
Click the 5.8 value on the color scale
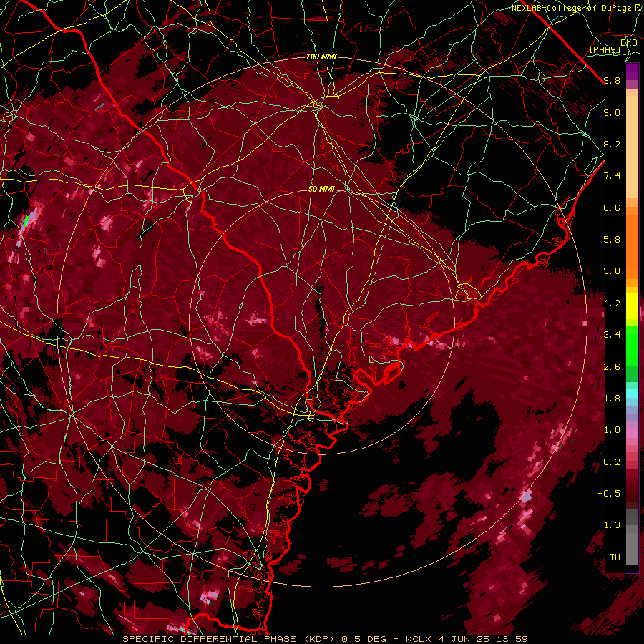pyautogui.click(x=612, y=240)
